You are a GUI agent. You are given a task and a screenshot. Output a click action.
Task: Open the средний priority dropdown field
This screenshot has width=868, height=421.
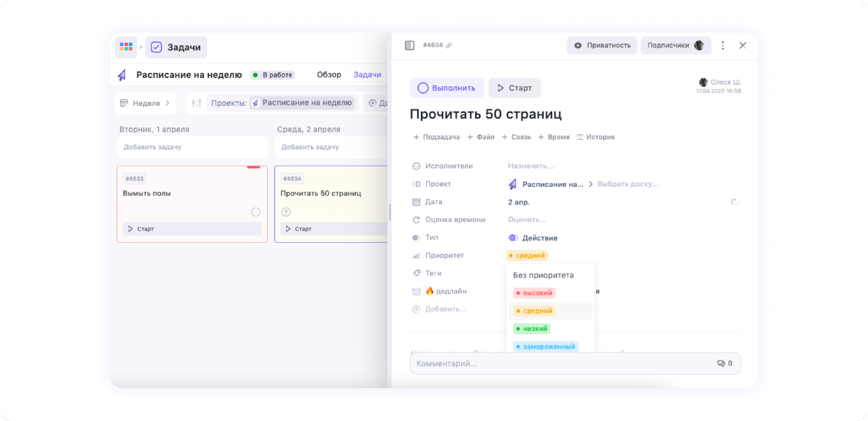(x=527, y=256)
